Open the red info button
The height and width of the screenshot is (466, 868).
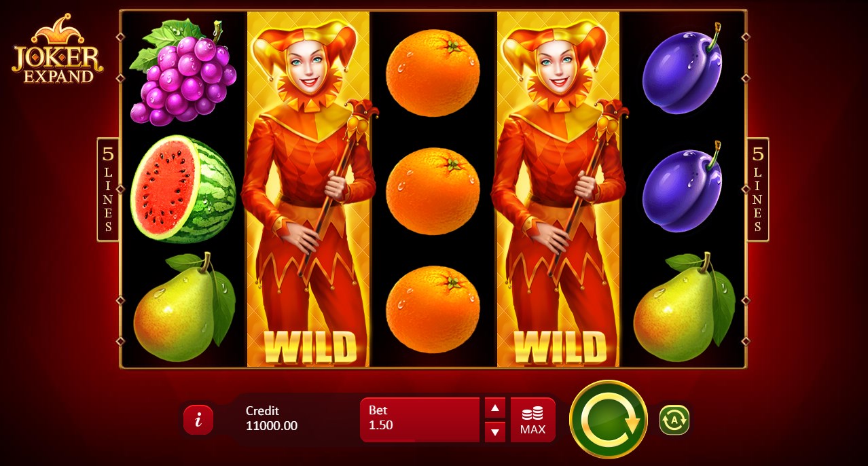click(x=198, y=420)
